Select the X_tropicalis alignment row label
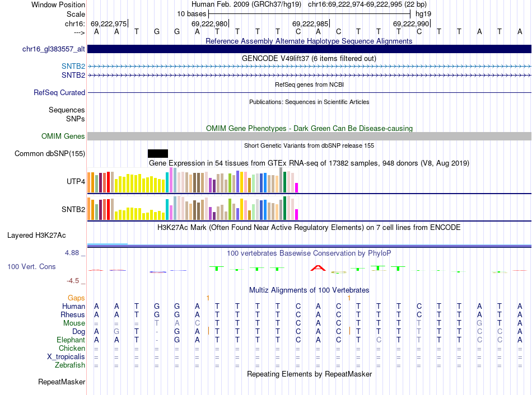The width and height of the screenshot is (532, 395). click(66, 357)
